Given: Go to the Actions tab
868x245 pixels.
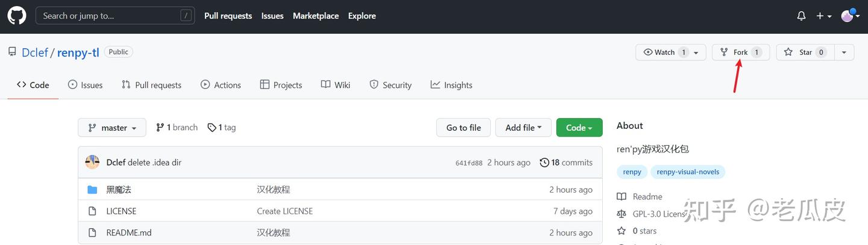Looking at the screenshot, I should [221, 85].
